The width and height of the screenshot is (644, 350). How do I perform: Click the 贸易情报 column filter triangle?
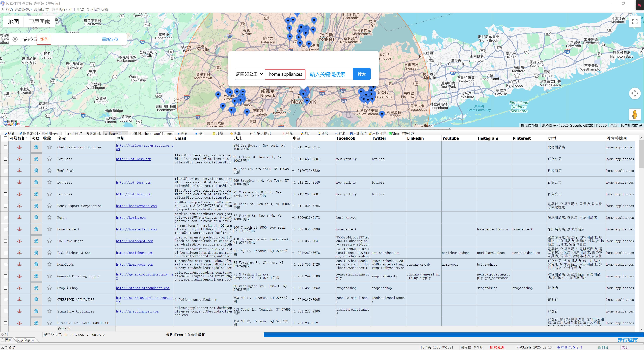click(27, 138)
